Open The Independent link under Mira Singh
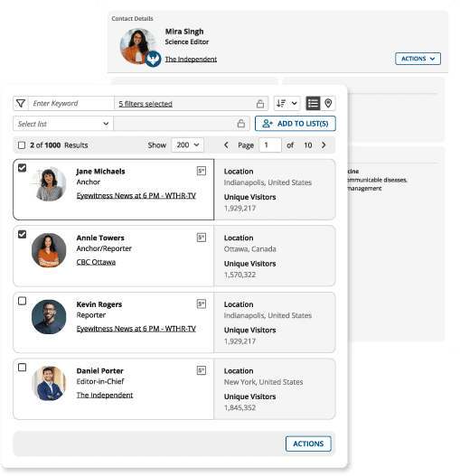 (191, 60)
